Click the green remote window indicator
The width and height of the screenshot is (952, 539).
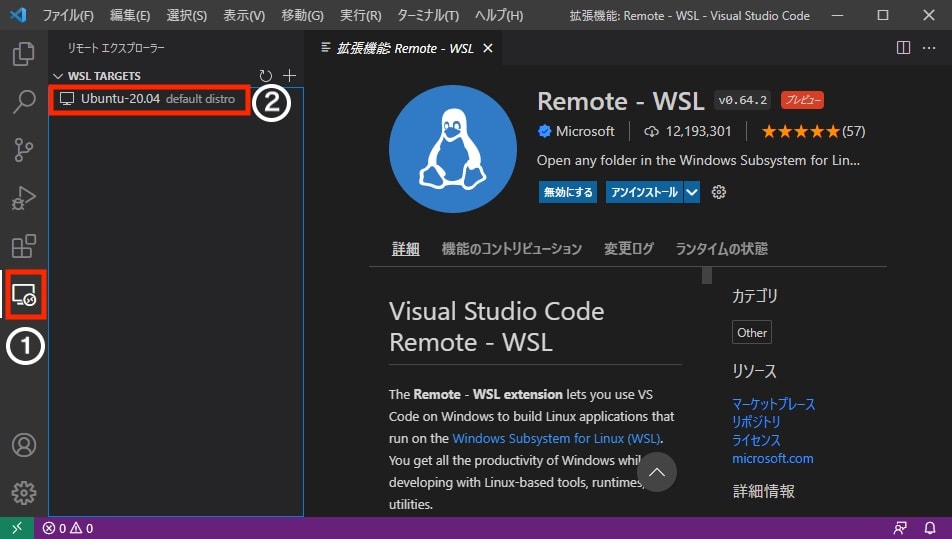click(x=17, y=528)
